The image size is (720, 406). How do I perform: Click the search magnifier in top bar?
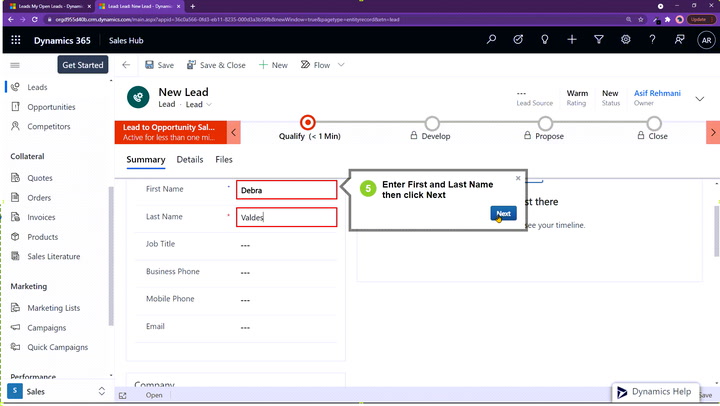coord(491,39)
